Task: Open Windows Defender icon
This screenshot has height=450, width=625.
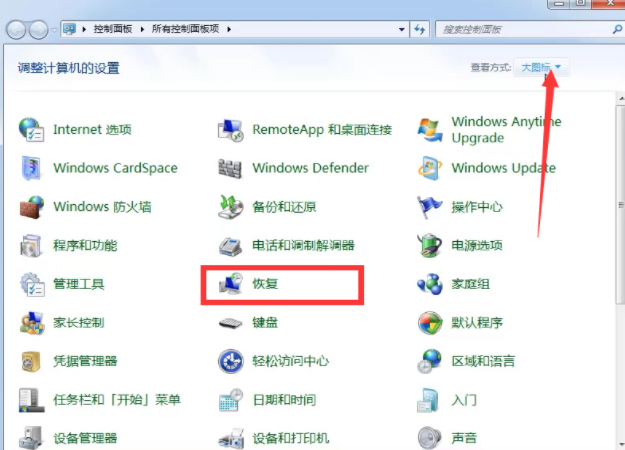Action: click(231, 168)
